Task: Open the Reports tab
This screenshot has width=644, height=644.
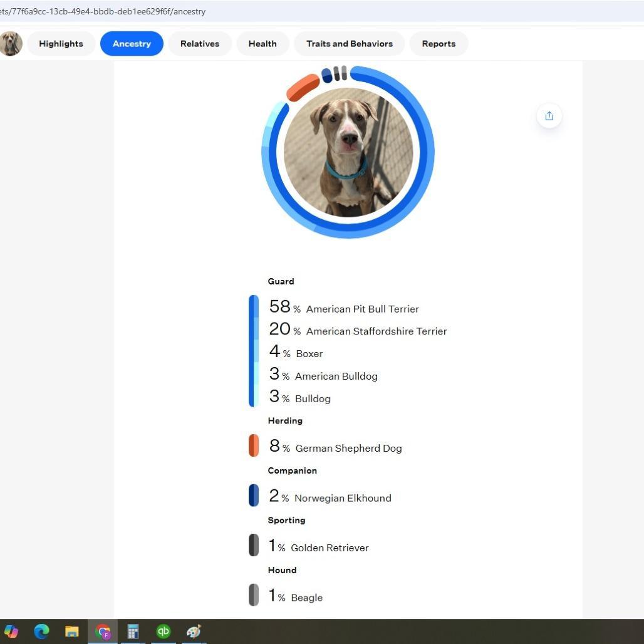Action: pyautogui.click(x=439, y=44)
